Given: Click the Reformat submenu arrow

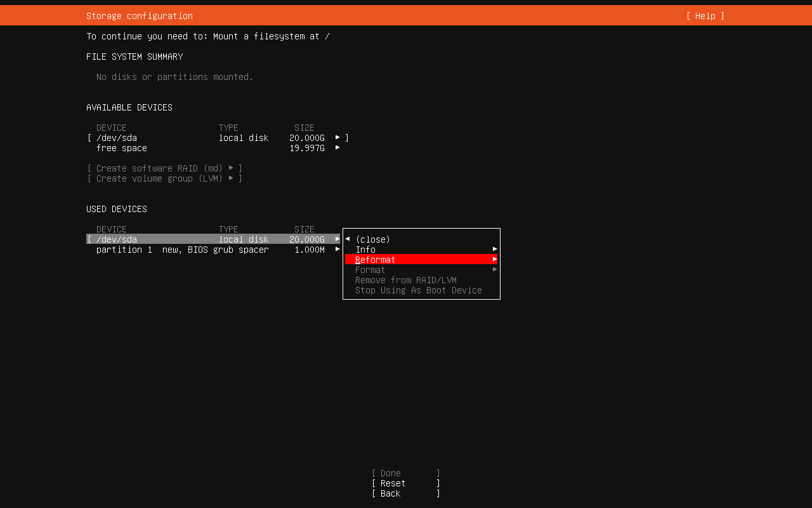Looking at the screenshot, I should tap(494, 260).
